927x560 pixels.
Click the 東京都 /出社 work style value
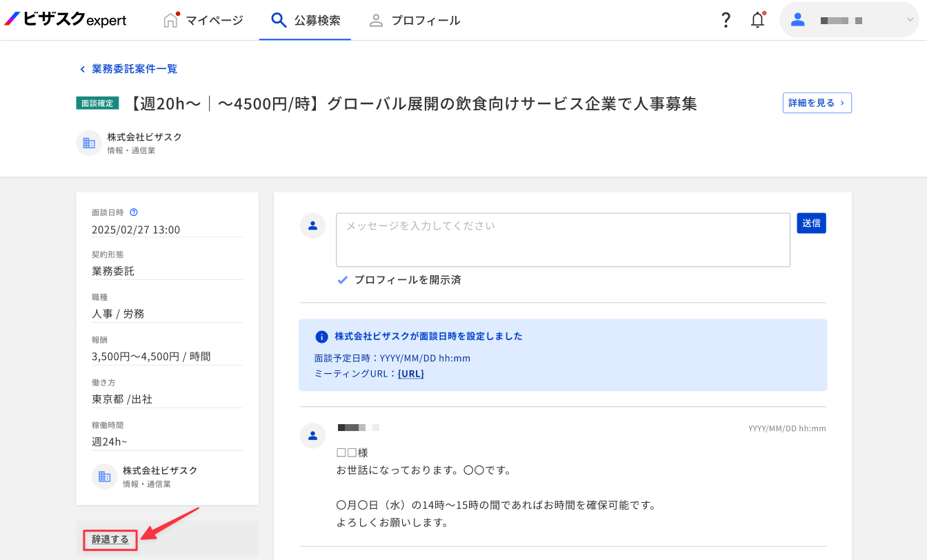point(122,399)
